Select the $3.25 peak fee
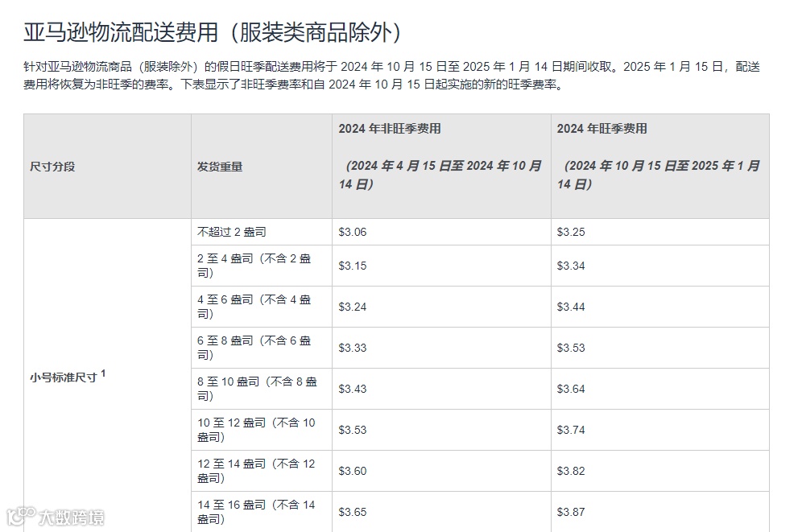Screen dimensions: 802x532 coord(571,232)
